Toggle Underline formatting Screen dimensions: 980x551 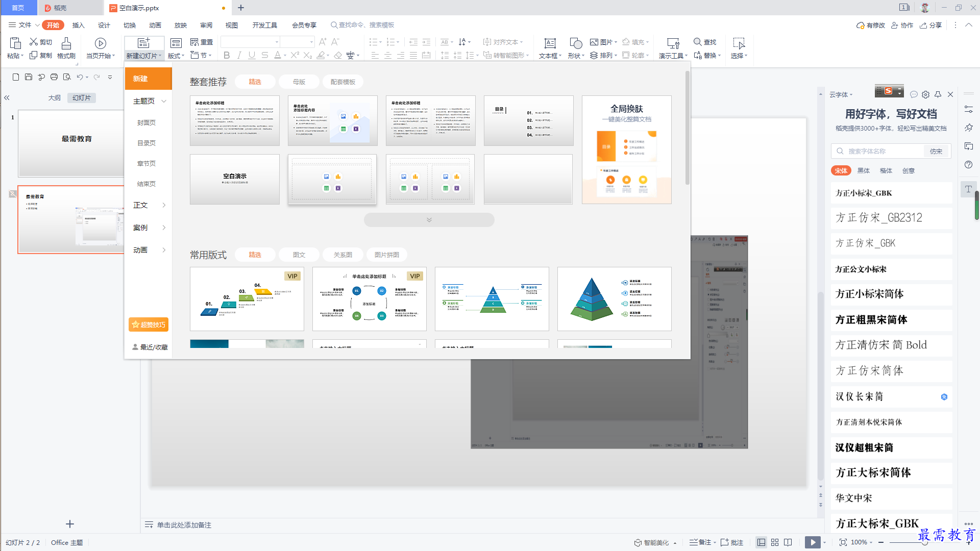click(252, 55)
